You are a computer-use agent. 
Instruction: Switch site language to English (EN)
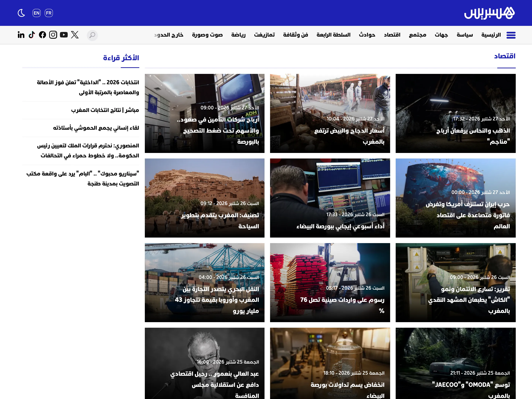click(x=37, y=13)
